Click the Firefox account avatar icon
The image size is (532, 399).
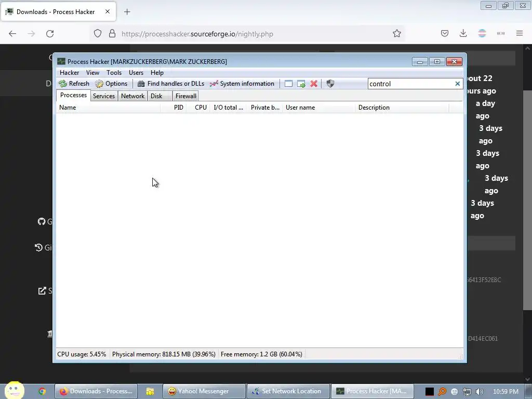(482, 34)
